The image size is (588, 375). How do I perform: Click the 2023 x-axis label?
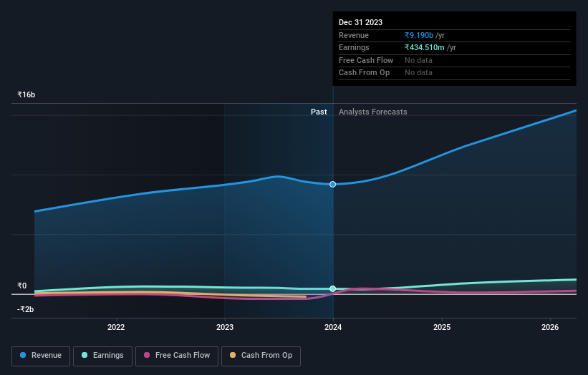click(x=225, y=327)
